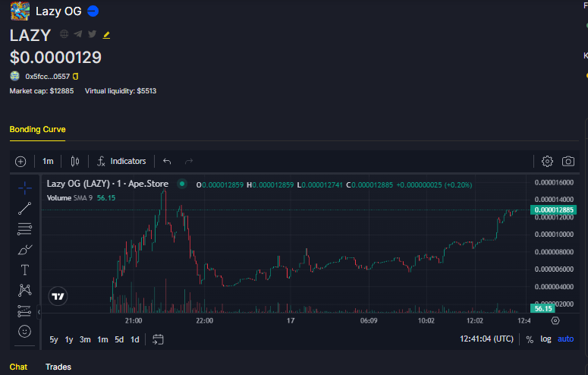Open the Lazy OG token avatar image
Image resolution: width=588 pixels, height=375 pixels.
click(20, 11)
